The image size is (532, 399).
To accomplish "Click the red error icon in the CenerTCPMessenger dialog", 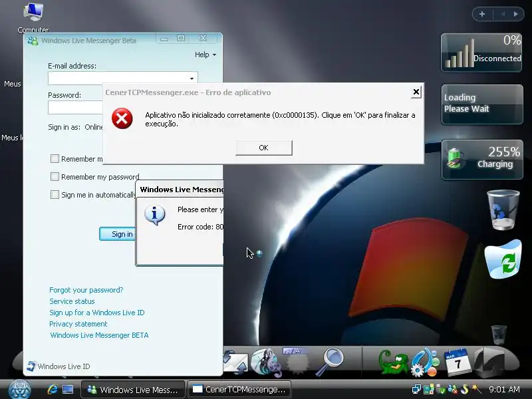I will 122,118.
